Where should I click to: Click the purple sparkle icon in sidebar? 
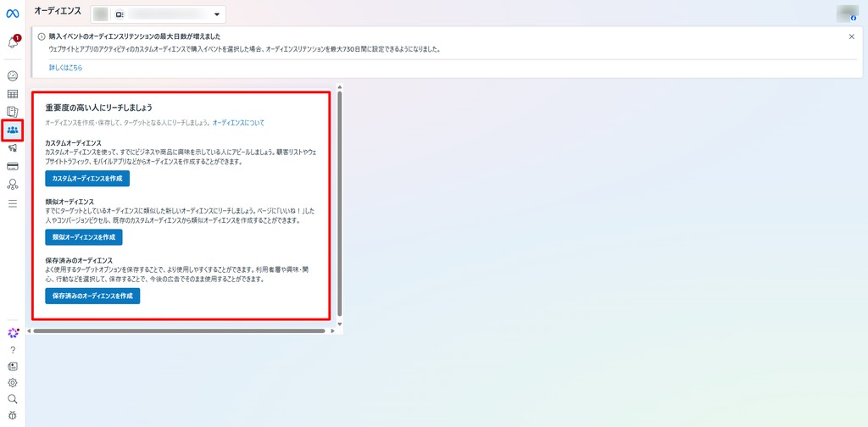pos(13,332)
